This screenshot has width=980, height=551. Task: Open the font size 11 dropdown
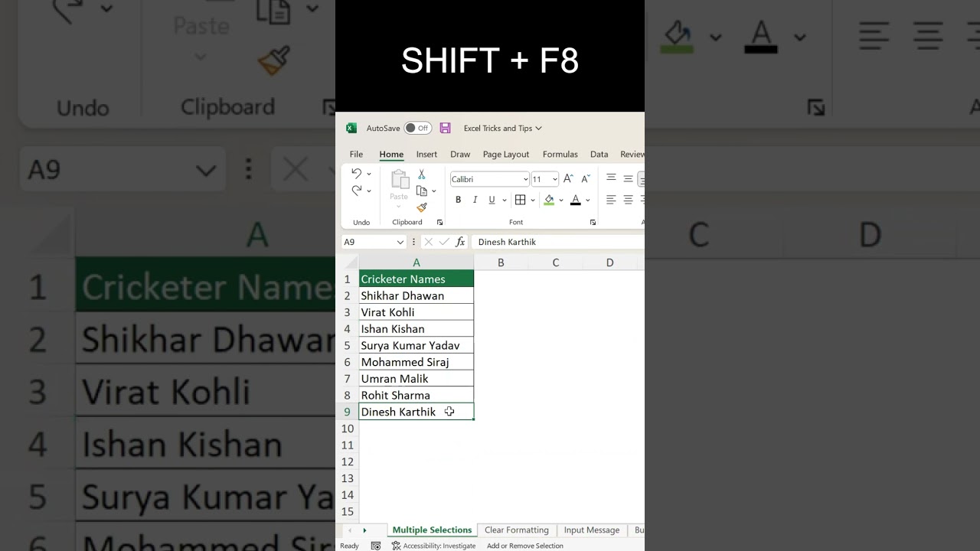555,179
